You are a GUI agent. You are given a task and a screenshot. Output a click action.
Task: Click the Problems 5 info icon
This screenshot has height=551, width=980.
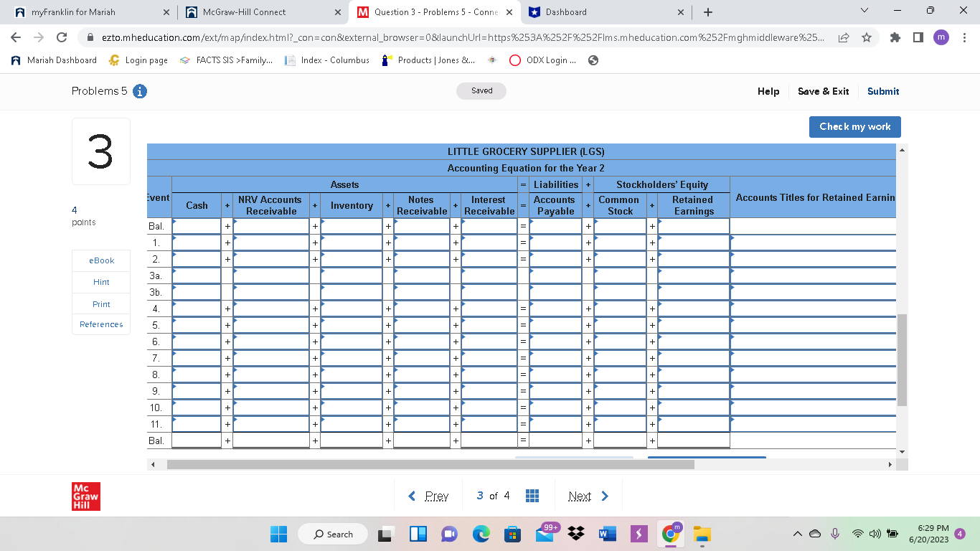pos(141,91)
